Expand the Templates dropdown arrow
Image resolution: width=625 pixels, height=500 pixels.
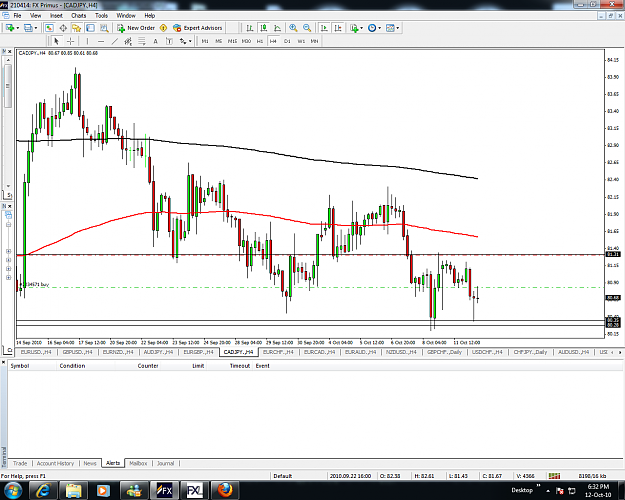(x=398, y=28)
